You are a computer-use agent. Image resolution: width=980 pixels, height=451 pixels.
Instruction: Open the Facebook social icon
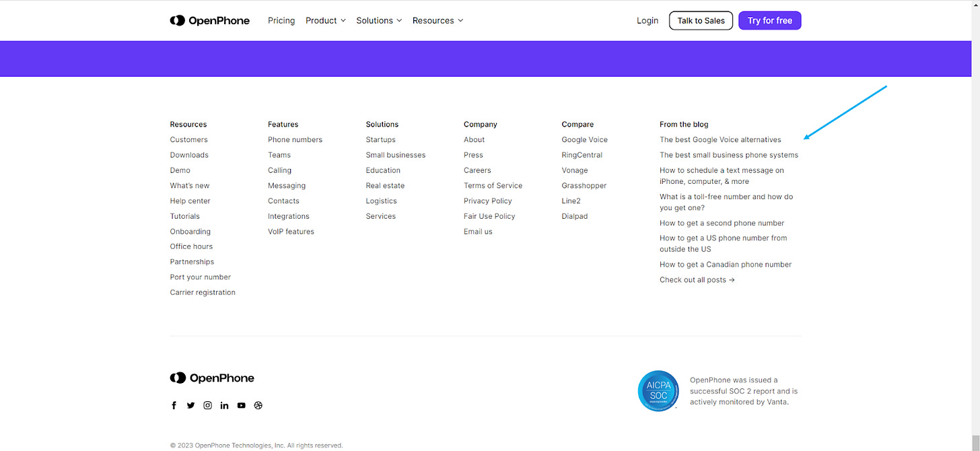174,405
